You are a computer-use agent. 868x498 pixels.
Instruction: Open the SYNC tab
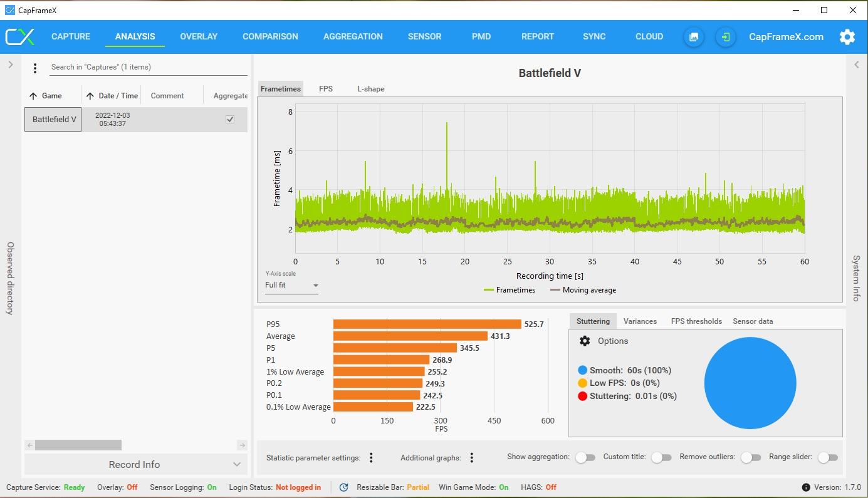pyautogui.click(x=594, y=36)
